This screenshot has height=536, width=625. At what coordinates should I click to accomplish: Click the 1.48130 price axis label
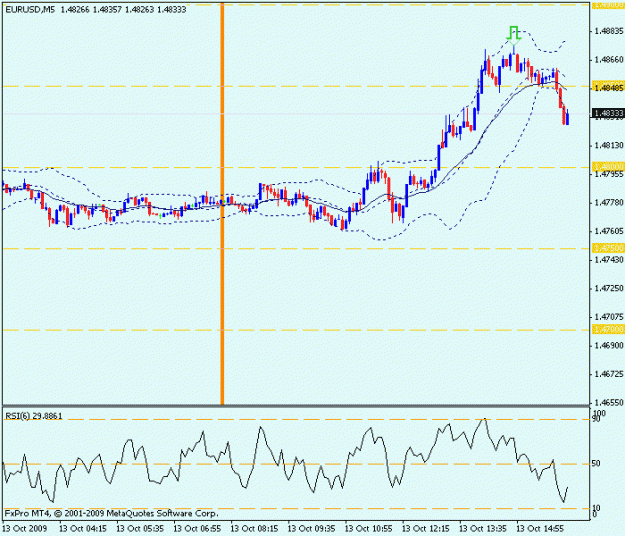tap(608, 145)
